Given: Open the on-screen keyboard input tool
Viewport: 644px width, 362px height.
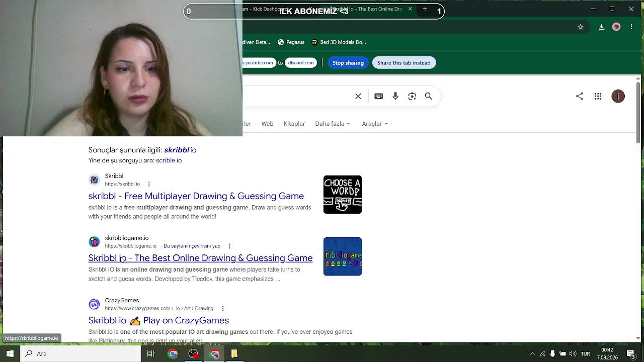Looking at the screenshot, I should tap(379, 96).
